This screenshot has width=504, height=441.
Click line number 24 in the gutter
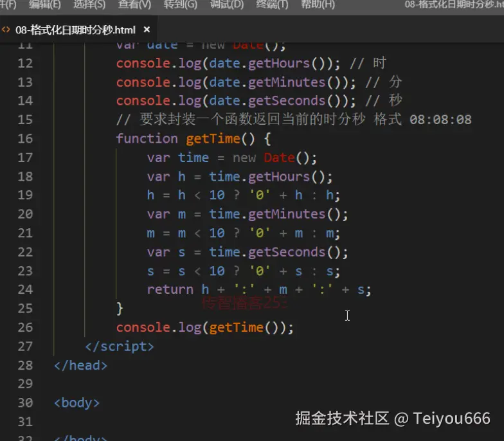(x=26, y=289)
